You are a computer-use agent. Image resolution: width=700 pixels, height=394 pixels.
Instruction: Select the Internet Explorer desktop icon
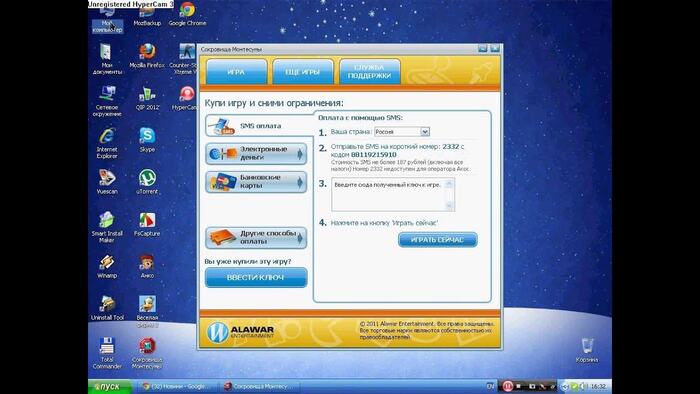(107, 143)
